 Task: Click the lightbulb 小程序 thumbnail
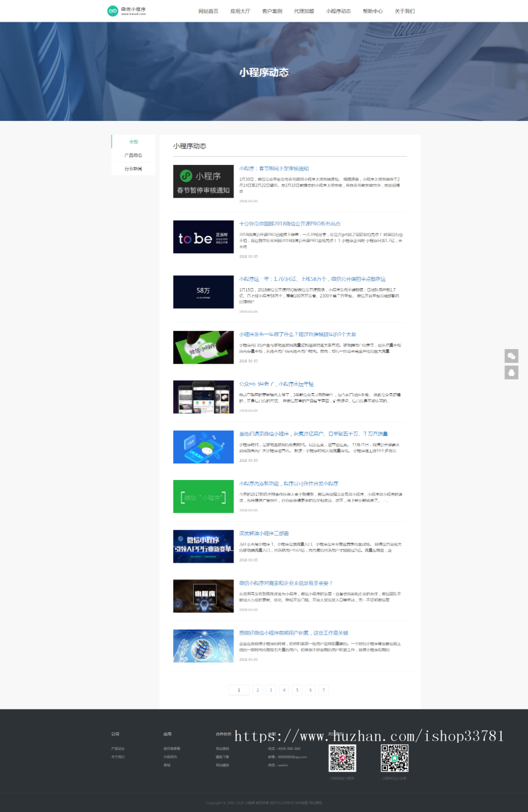(x=204, y=596)
